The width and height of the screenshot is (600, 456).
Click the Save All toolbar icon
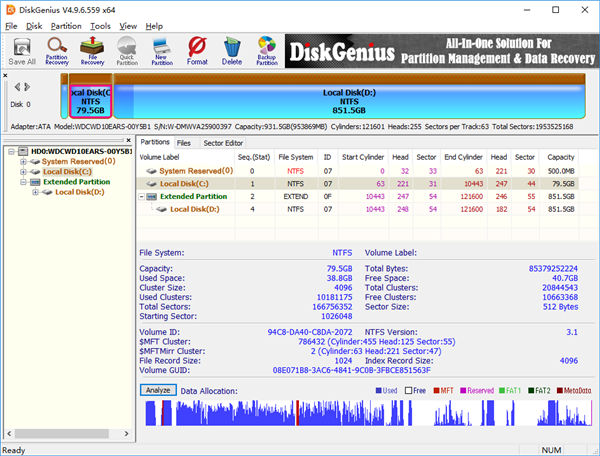[x=22, y=49]
